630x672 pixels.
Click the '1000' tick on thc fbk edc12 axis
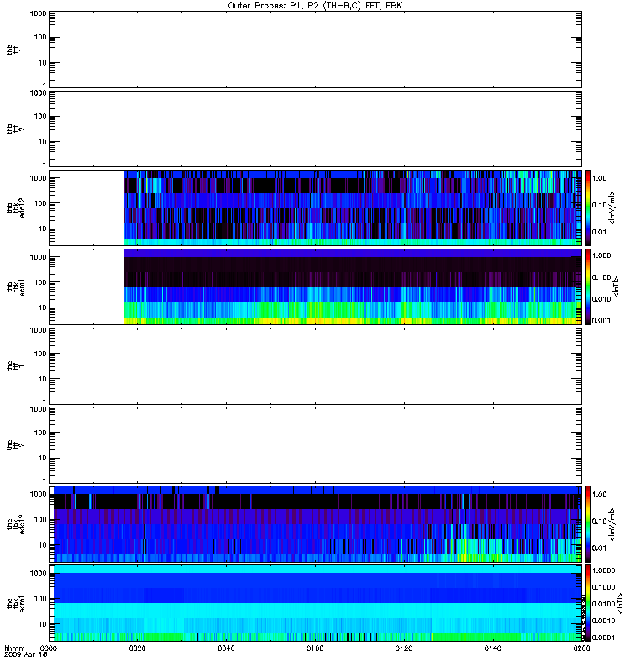tap(38, 495)
